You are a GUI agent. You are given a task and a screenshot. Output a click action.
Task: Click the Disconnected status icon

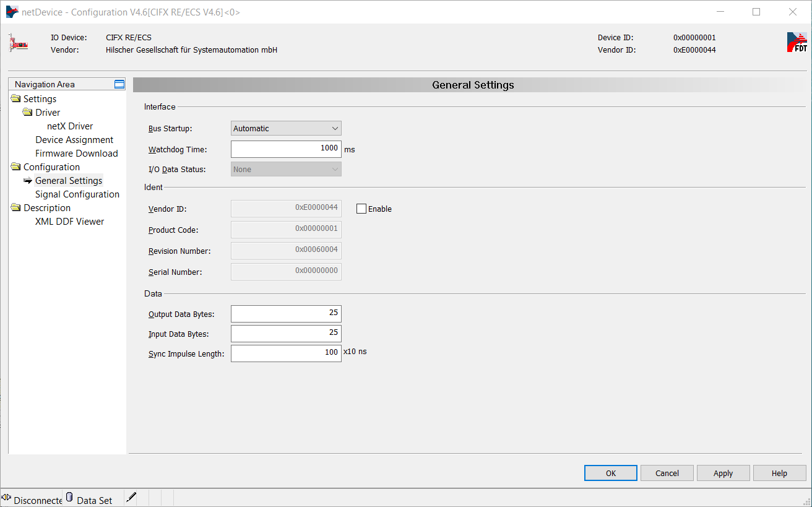[7, 498]
